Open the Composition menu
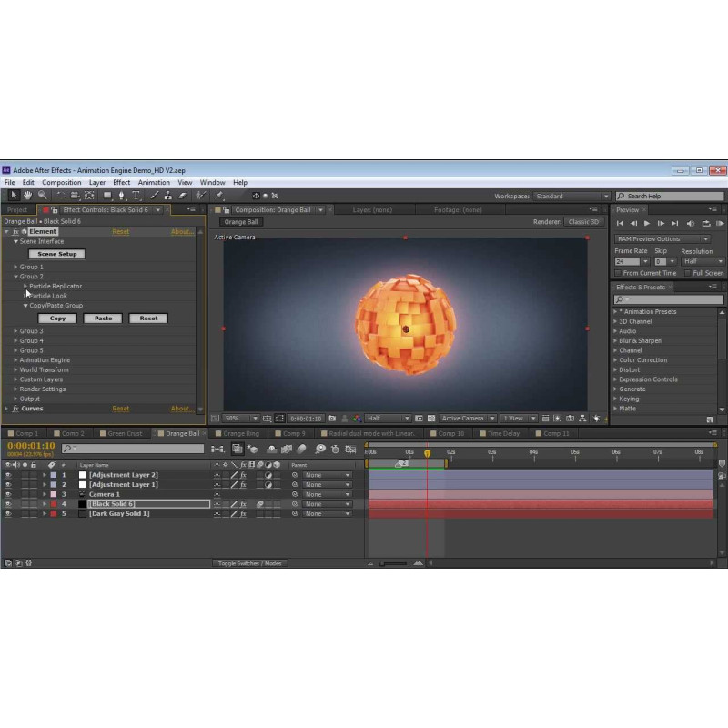The image size is (728, 728). [x=62, y=182]
